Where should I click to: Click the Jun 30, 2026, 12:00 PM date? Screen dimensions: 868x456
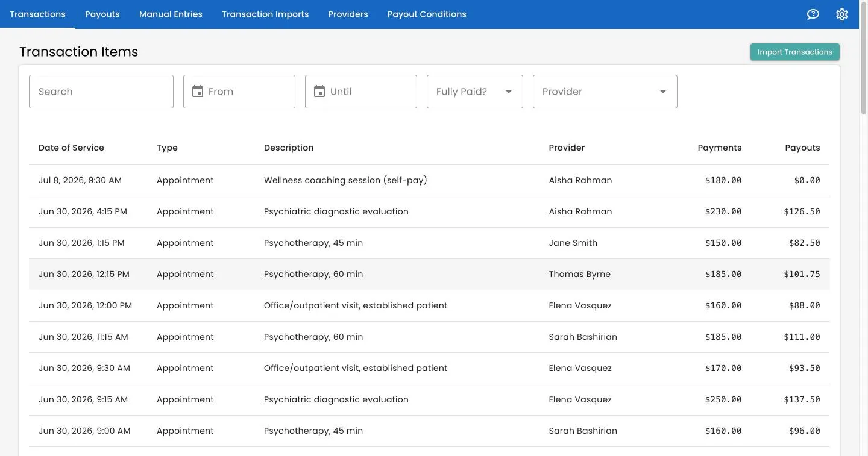(85, 305)
